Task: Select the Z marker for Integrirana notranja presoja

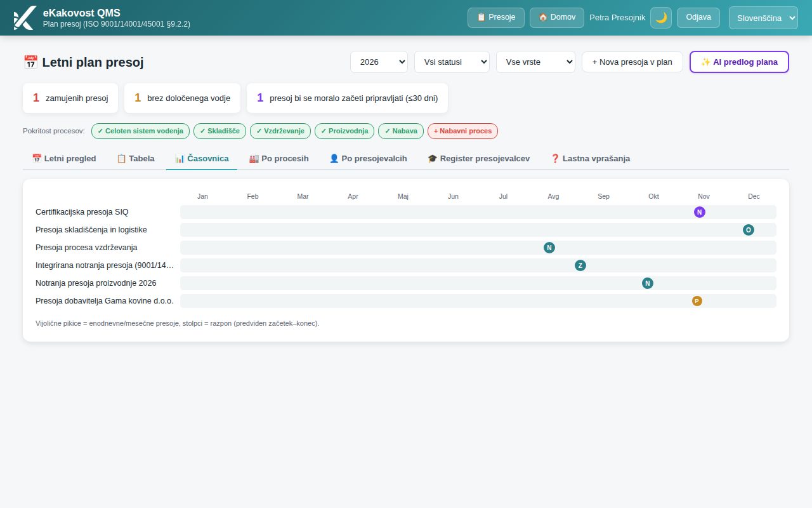Action: point(580,265)
